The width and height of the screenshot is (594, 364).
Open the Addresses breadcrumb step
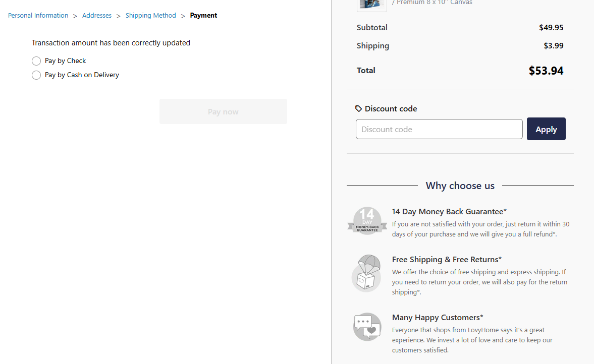pos(97,16)
